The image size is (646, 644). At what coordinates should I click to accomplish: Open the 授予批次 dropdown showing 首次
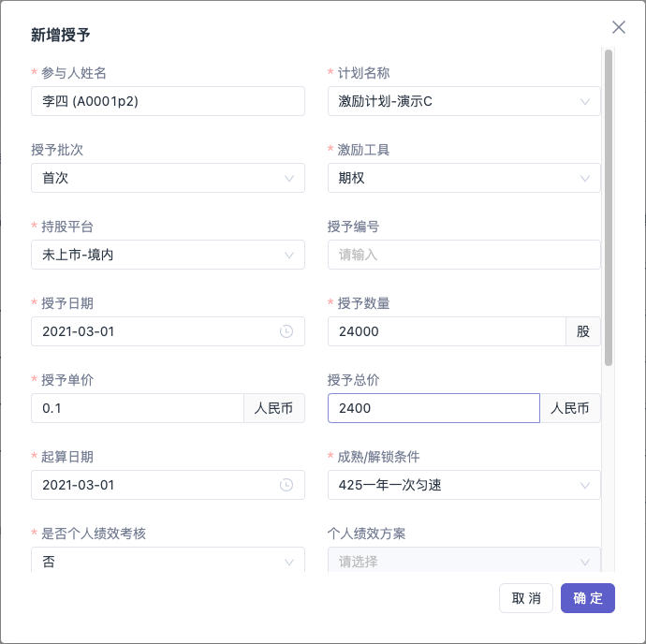tap(169, 178)
